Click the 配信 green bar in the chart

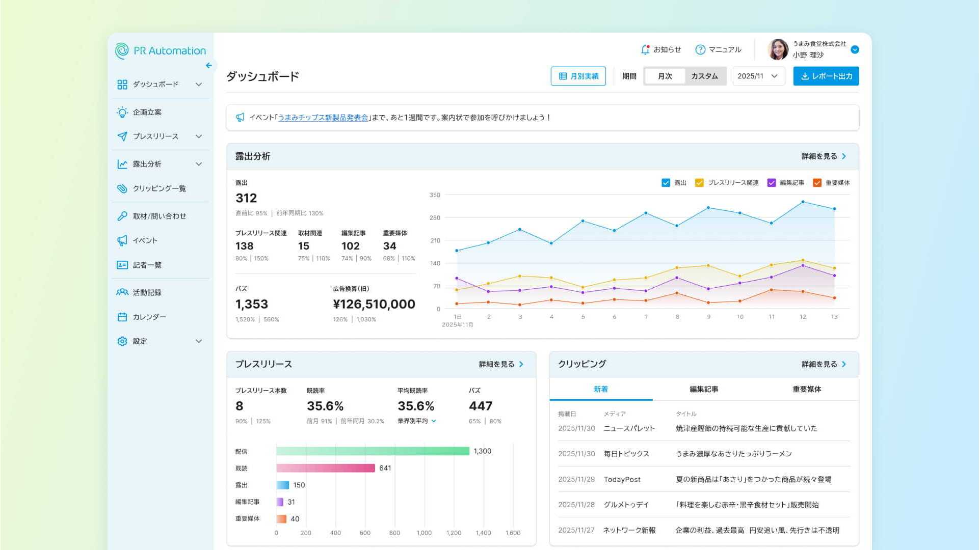[x=372, y=451]
